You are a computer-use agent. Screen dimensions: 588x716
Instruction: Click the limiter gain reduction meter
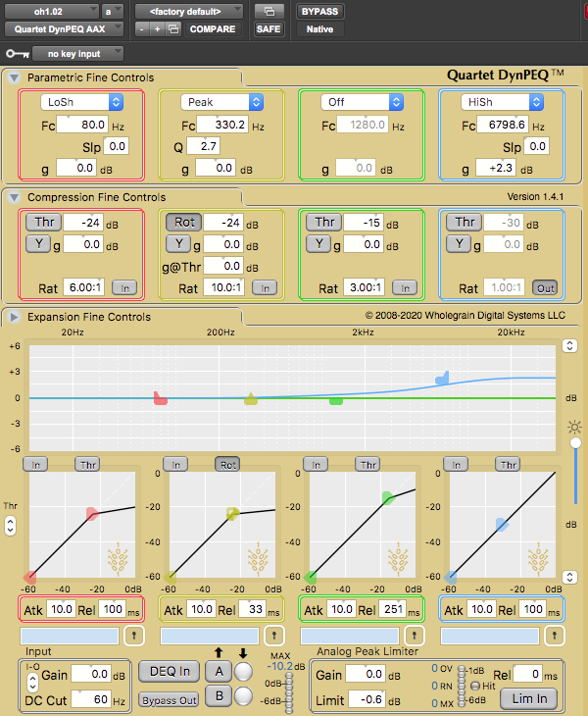coord(462,686)
